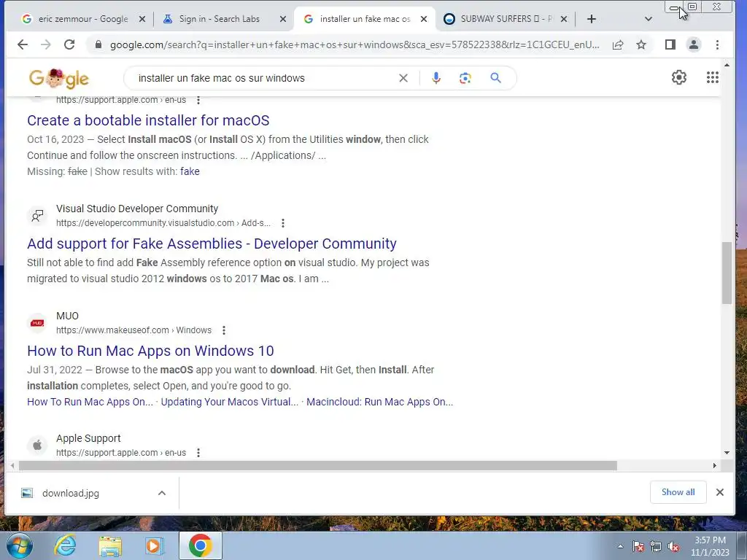
Task: Open more options for Visual Studio result
Action: pyautogui.click(x=283, y=223)
